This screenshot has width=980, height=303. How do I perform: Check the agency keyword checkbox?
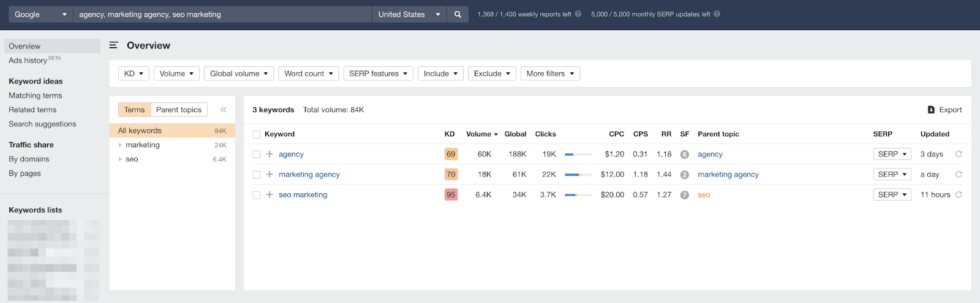click(x=257, y=155)
